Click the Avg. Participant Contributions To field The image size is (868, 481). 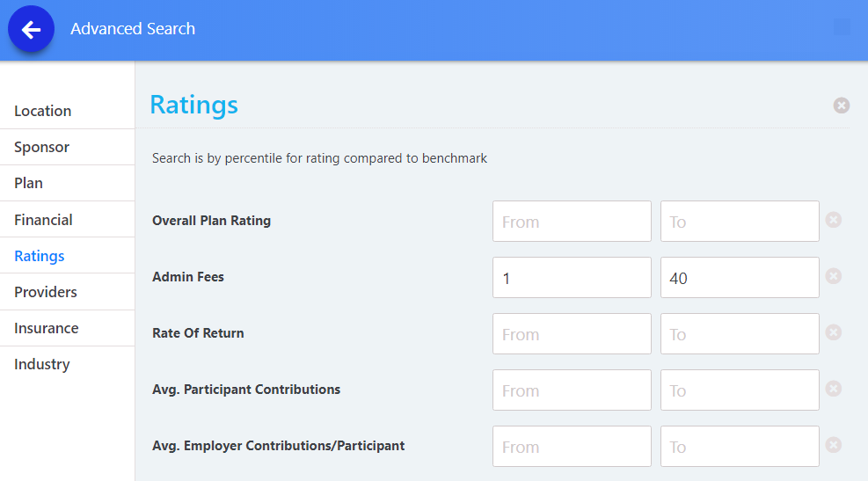point(740,390)
